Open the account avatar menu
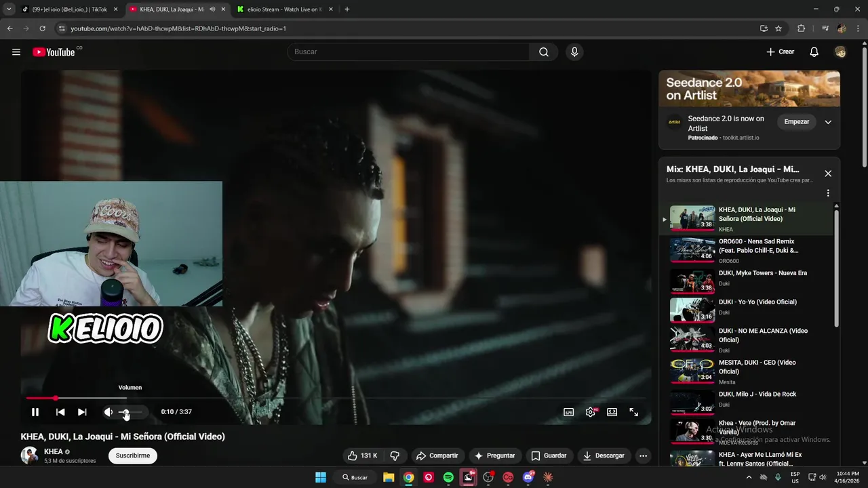Screen dimensions: 868x488 (x=840, y=52)
